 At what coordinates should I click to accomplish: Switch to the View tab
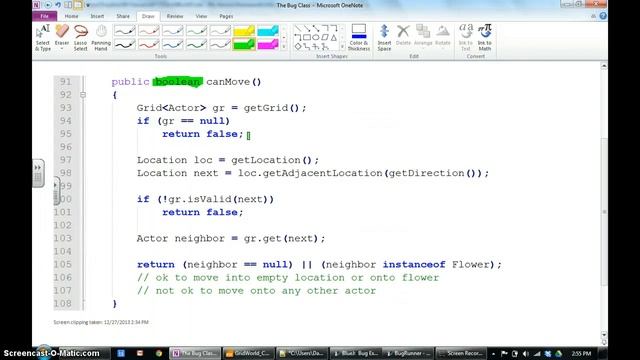click(201, 16)
